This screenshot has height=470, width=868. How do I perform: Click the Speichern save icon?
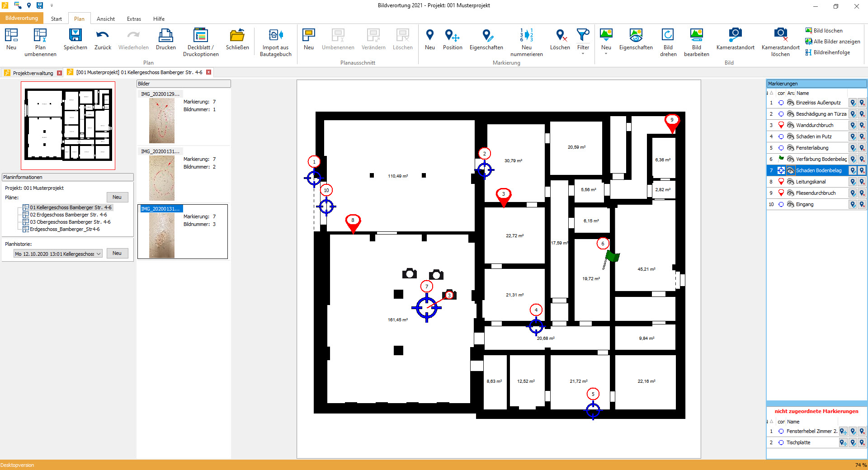75,36
